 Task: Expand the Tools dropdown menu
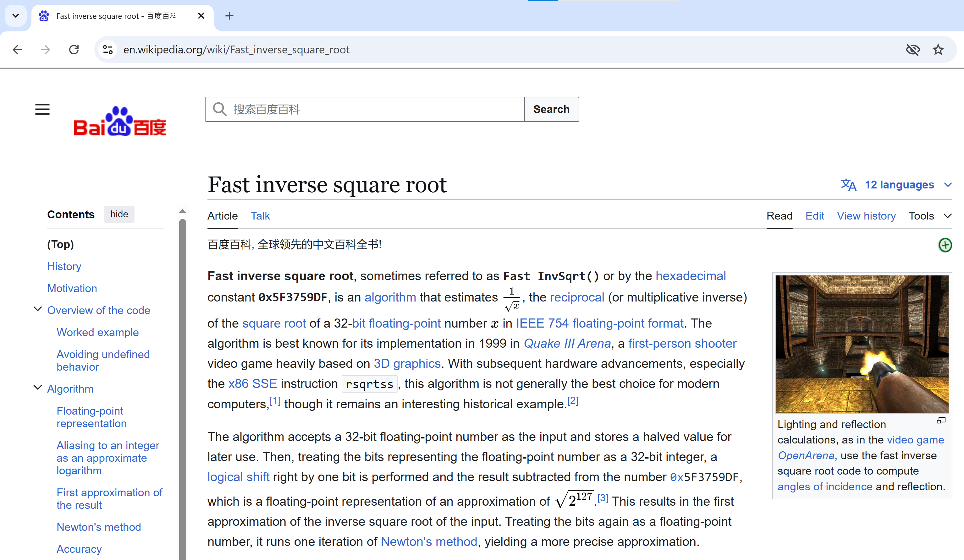[929, 216]
